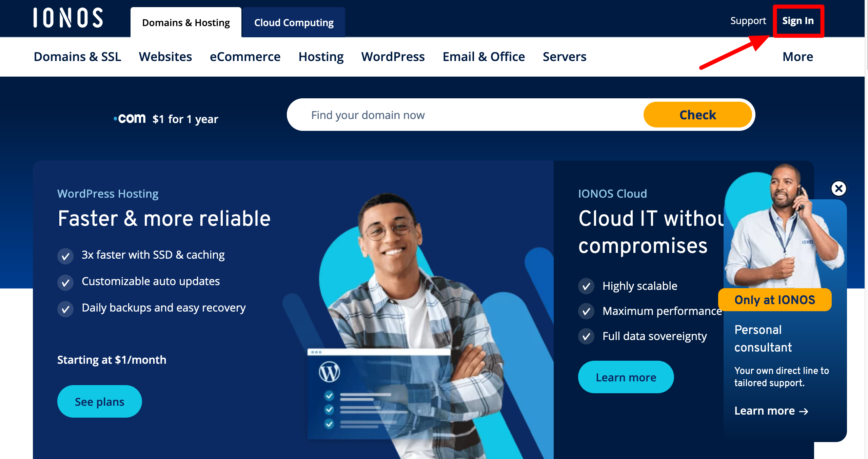Click the checkmark beside Highly scalable
Screen dimensions: 868x459
coord(586,286)
